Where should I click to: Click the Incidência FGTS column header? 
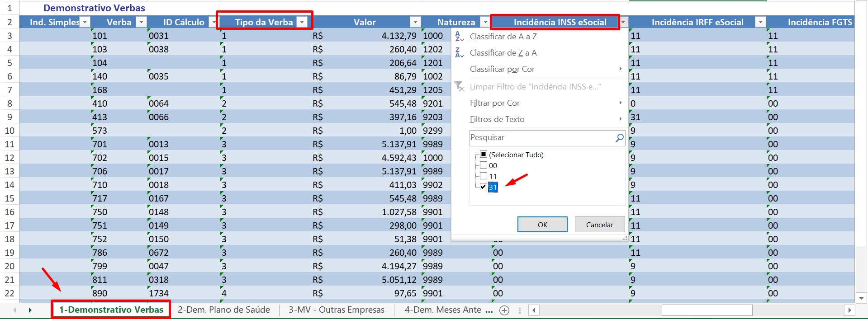[x=811, y=22]
